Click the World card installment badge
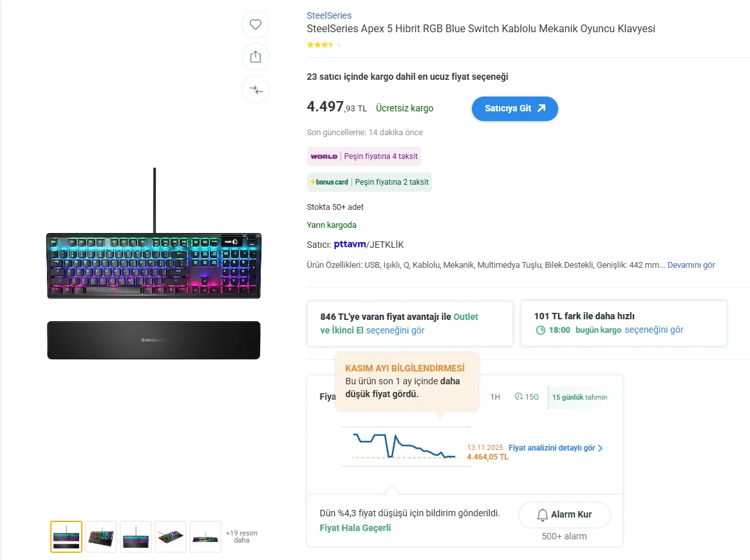The image size is (750, 560). [364, 156]
